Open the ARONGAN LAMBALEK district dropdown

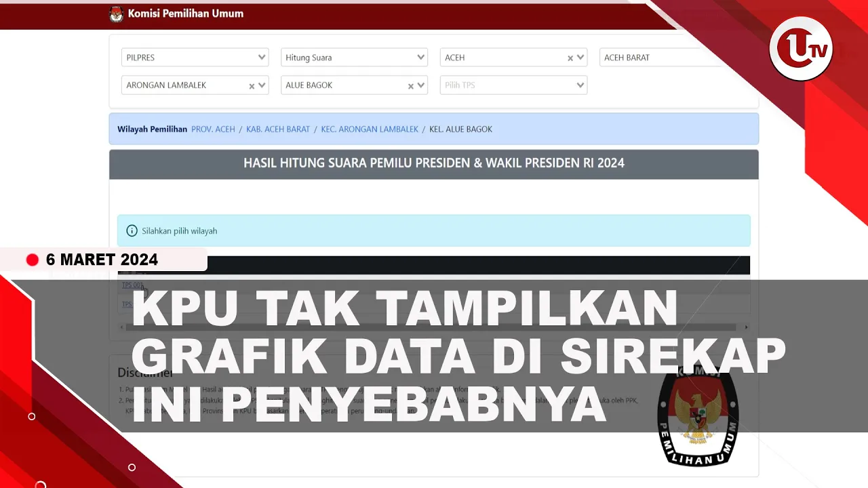pos(195,85)
